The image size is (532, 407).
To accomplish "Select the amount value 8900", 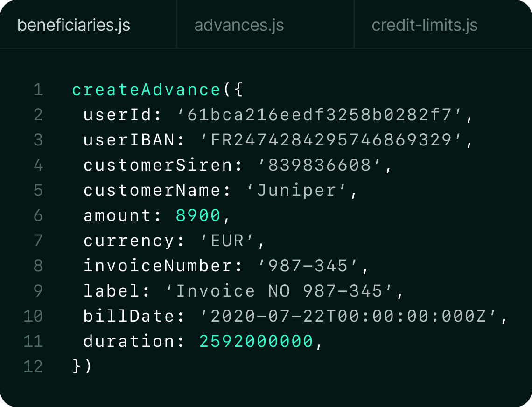I will [x=198, y=215].
